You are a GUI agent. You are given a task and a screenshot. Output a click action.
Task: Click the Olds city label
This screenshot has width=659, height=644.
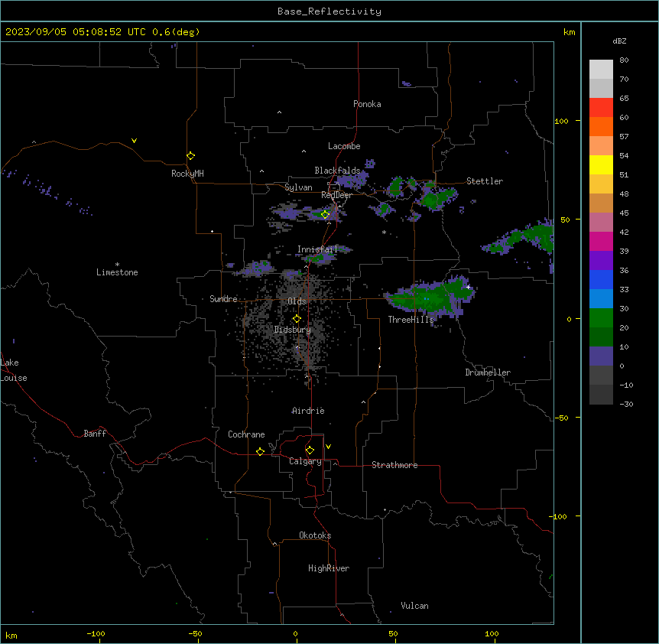[x=297, y=301]
